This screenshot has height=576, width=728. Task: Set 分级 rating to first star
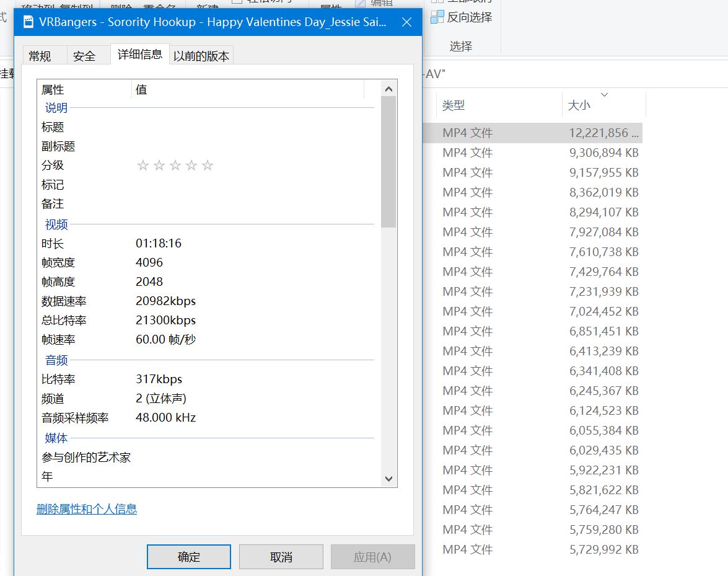click(x=143, y=166)
